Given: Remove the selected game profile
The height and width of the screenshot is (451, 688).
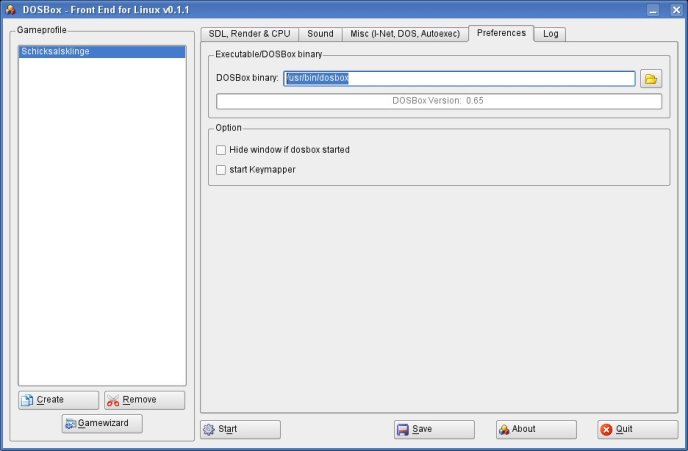Looking at the screenshot, I should [x=144, y=400].
